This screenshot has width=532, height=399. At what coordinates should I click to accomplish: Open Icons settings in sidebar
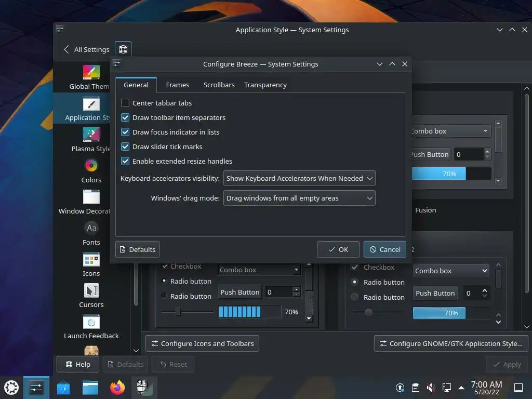click(91, 260)
